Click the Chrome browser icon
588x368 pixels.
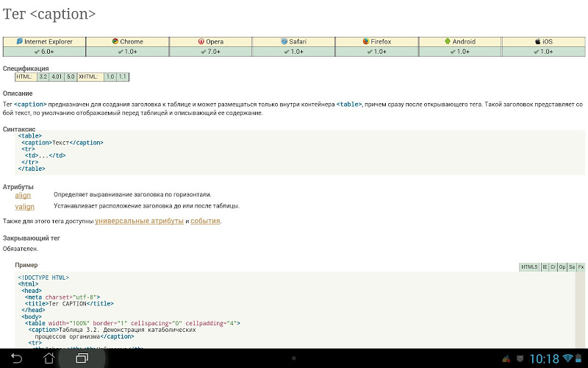[x=115, y=42]
